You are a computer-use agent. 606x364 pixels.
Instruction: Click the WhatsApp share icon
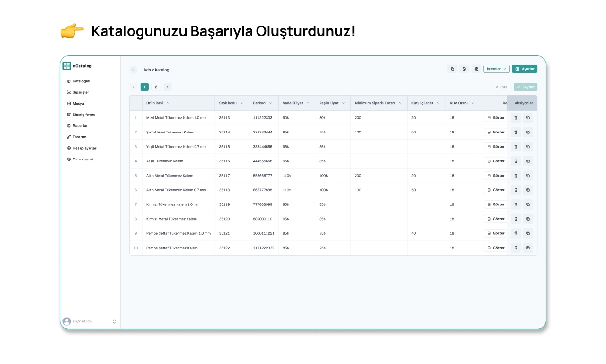(464, 69)
